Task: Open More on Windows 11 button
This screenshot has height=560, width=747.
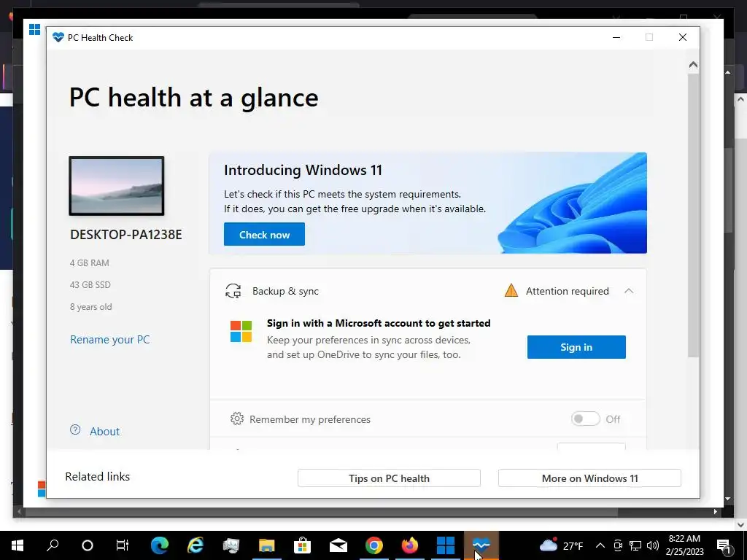Action: tap(589, 478)
